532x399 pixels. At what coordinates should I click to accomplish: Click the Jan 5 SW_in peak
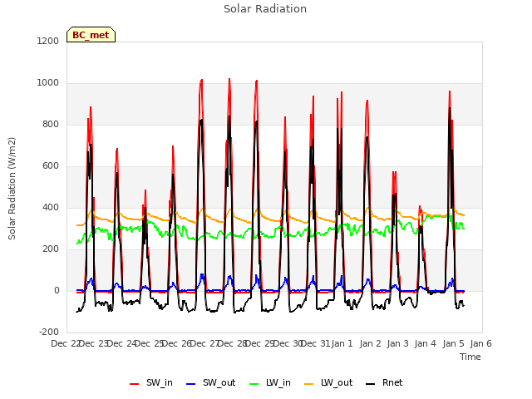point(450,92)
